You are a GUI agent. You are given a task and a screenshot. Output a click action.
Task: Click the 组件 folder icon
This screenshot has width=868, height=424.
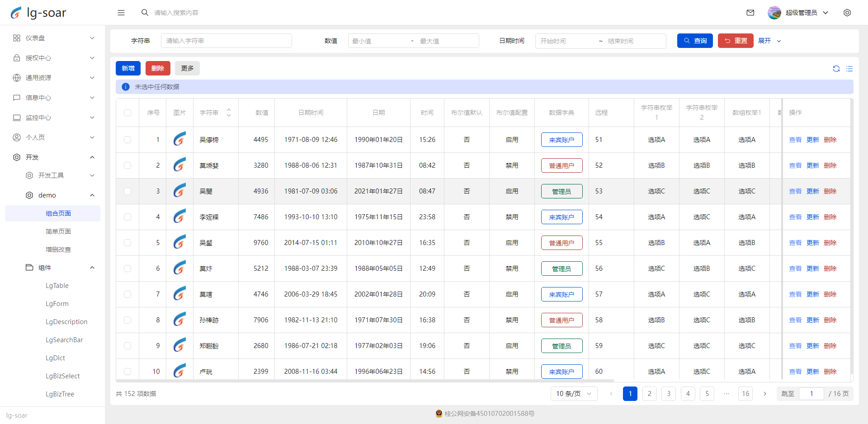29,268
